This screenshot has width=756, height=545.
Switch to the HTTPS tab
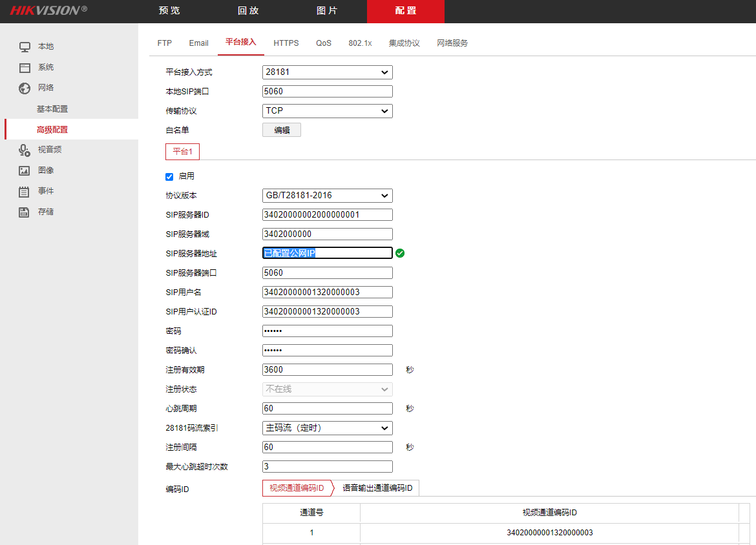click(x=286, y=43)
